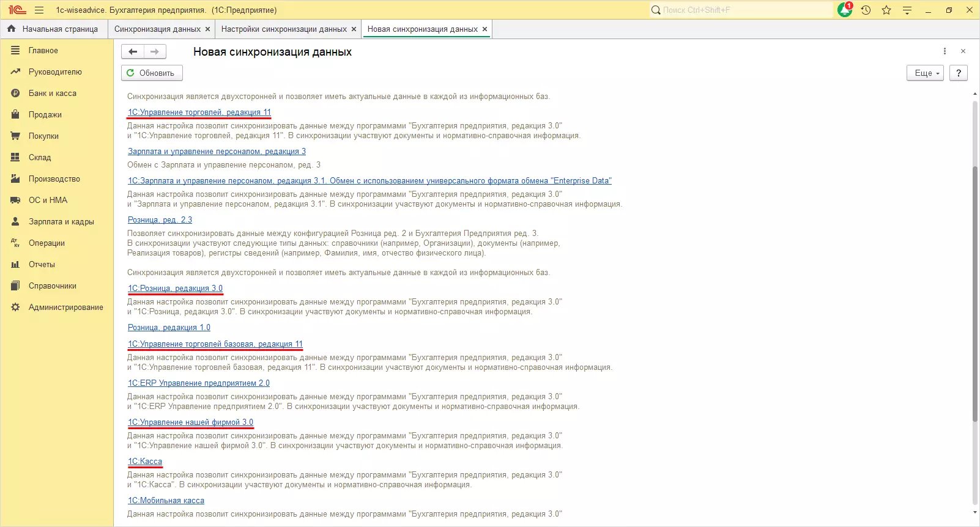Click the home icon on Начальная страница

pyautogui.click(x=12, y=29)
